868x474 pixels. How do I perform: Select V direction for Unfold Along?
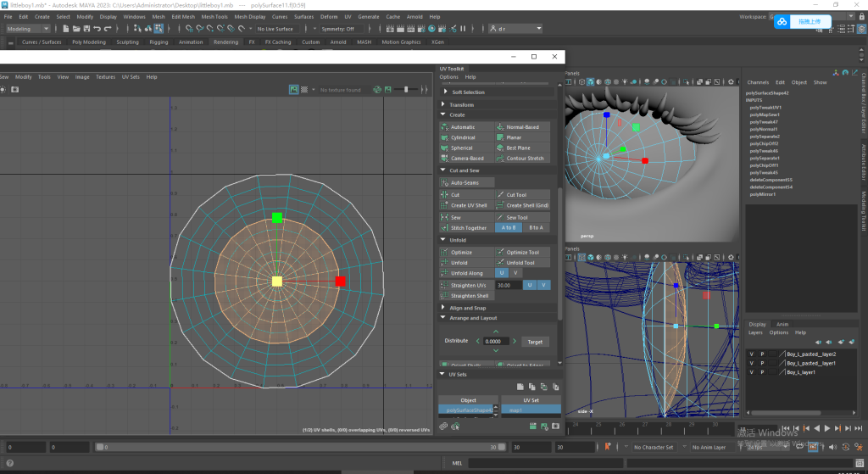pos(515,273)
